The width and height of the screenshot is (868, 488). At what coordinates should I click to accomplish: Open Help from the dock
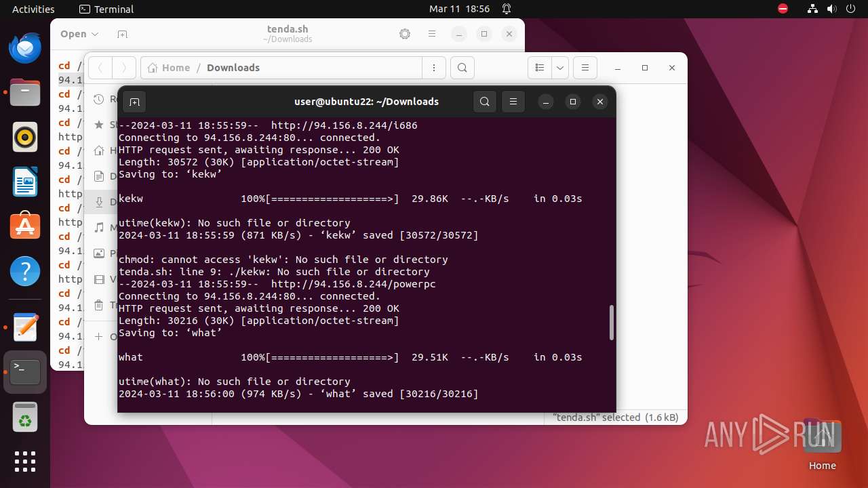click(25, 272)
